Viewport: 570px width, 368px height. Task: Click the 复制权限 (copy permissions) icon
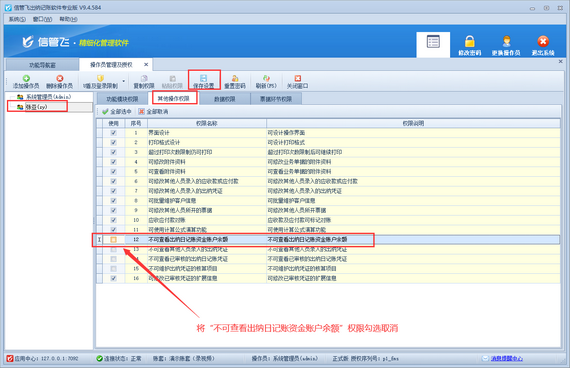[x=144, y=78]
